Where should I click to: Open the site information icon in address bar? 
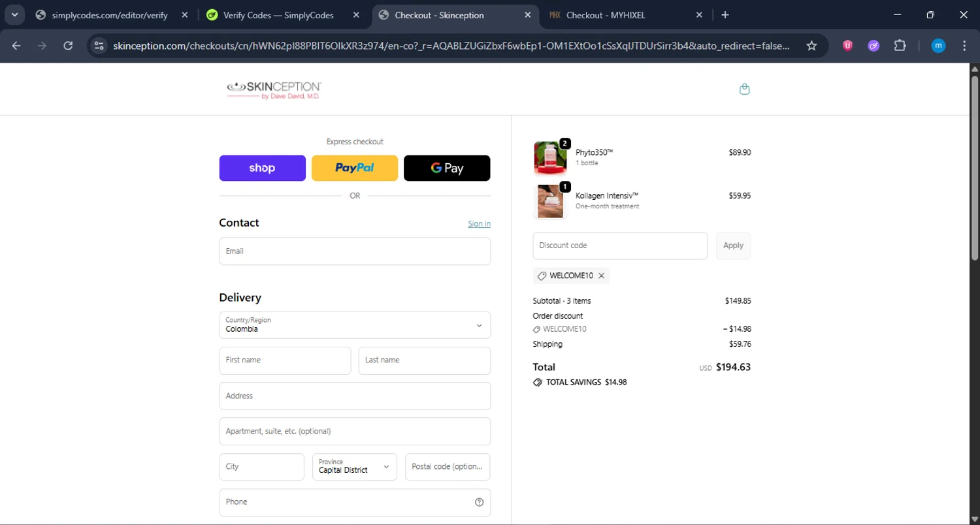click(99, 46)
